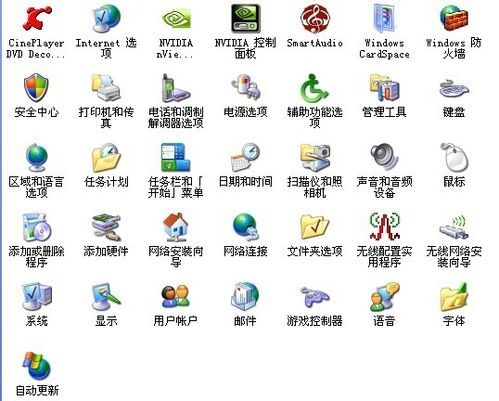Open the 安全中心 shield icon
499x401 pixels.
tap(36, 88)
